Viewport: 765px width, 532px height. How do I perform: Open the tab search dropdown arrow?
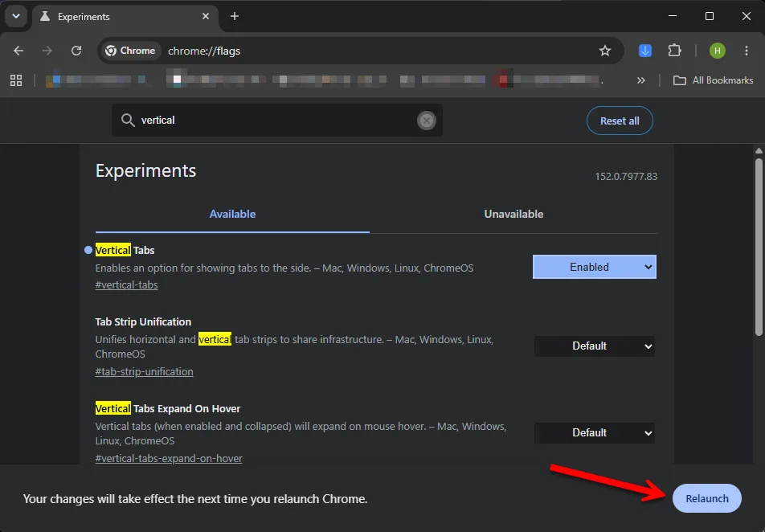pos(16,16)
